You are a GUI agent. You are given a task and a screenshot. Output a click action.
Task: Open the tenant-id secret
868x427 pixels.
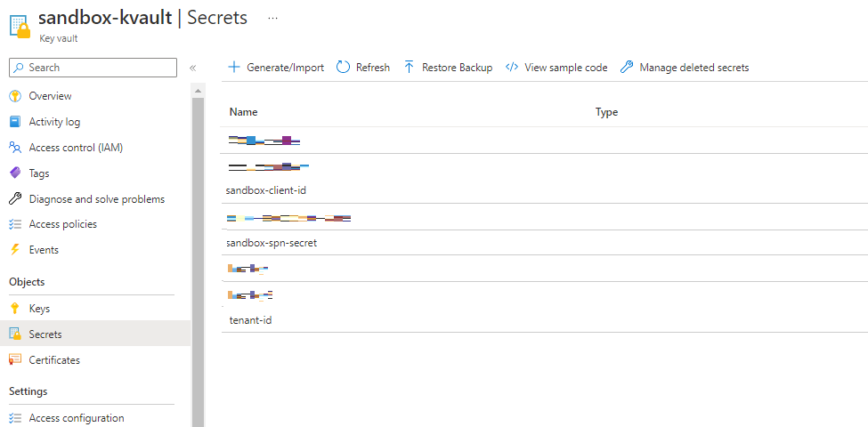(x=251, y=320)
